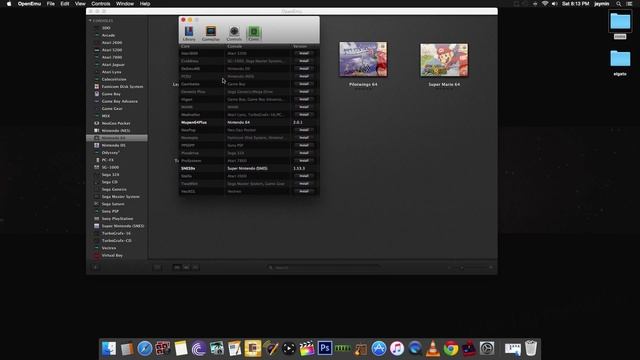Open Spotlight search in menu bar
The width and height of the screenshot is (640, 360).
point(619,4)
